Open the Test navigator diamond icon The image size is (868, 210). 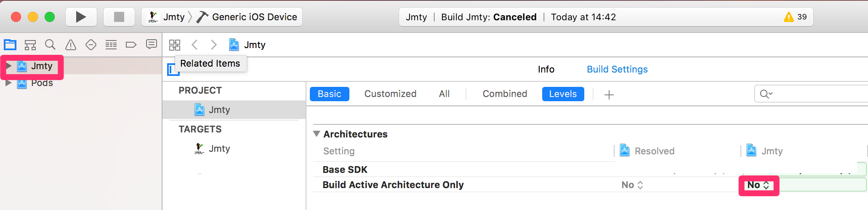(91, 45)
